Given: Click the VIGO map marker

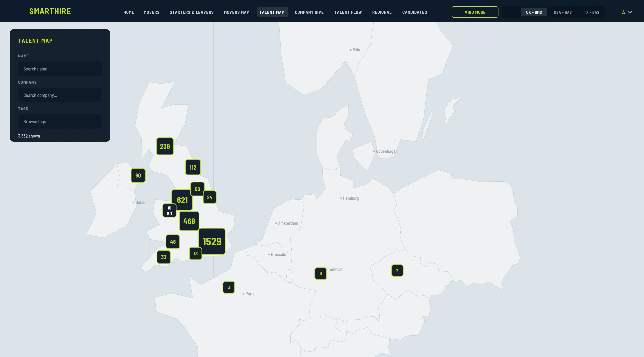Looking at the screenshot, I should 170,211.
